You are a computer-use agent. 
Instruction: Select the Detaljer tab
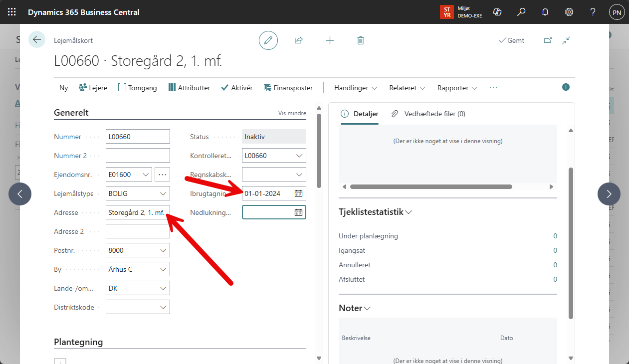tap(360, 114)
